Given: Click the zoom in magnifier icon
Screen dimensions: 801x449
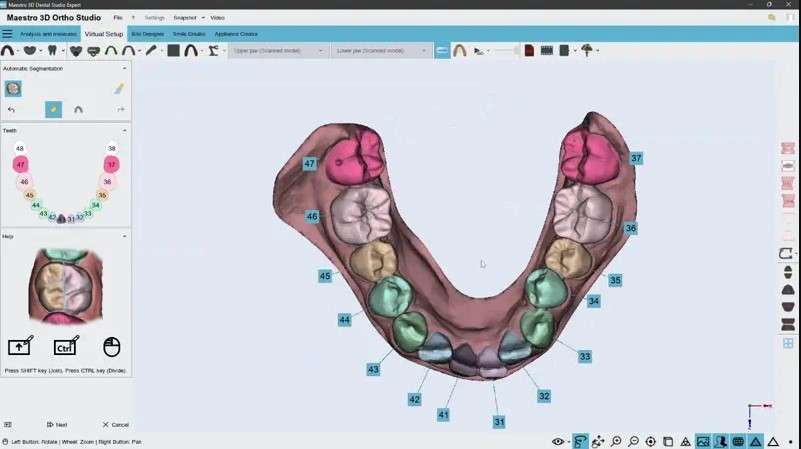Looking at the screenshot, I should [x=616, y=441].
